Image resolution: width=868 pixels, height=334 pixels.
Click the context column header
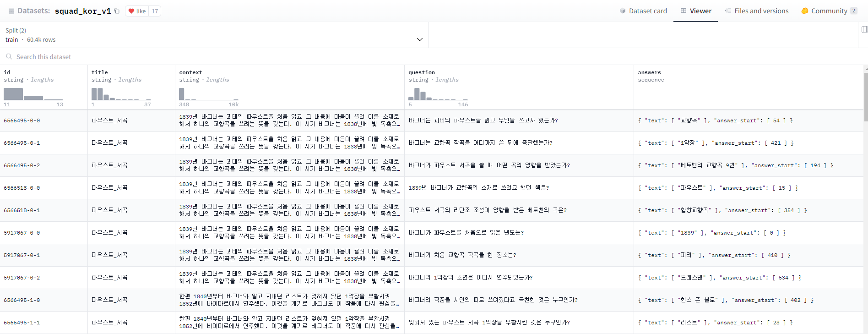click(x=190, y=72)
